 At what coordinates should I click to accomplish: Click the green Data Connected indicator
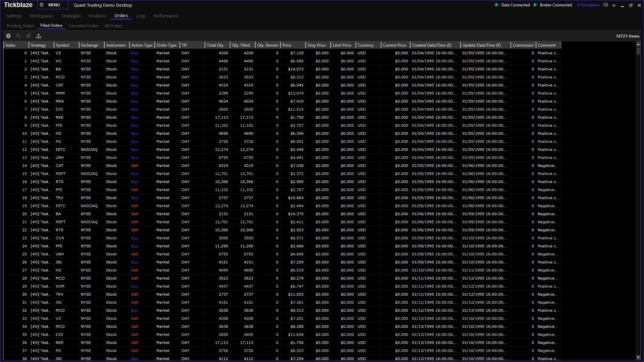496,5
